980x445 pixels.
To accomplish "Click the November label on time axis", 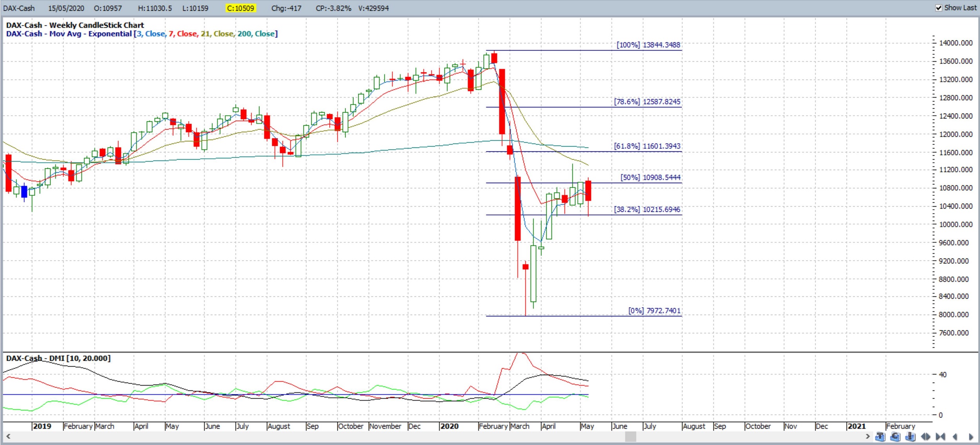I will (385, 426).
